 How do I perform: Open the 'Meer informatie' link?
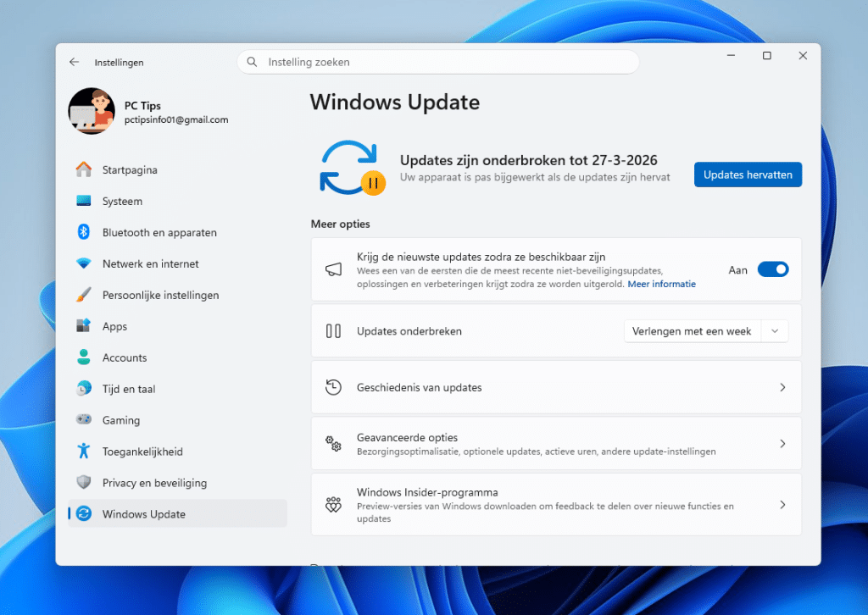(661, 284)
